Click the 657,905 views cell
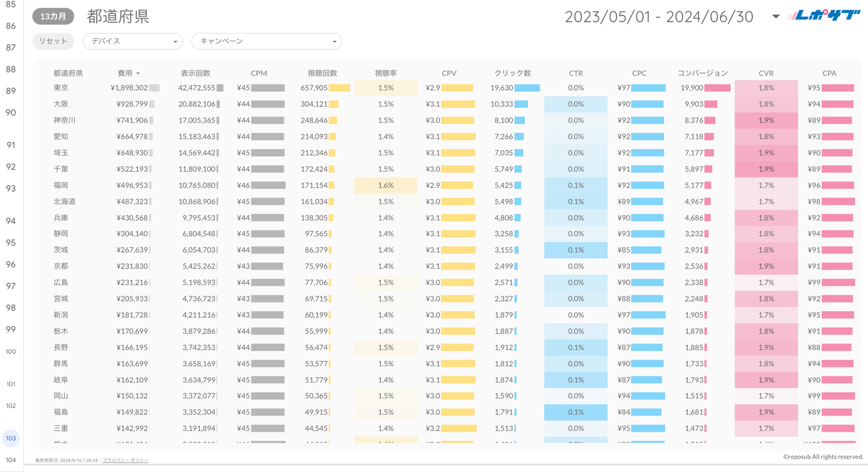868x472 pixels. (x=314, y=88)
